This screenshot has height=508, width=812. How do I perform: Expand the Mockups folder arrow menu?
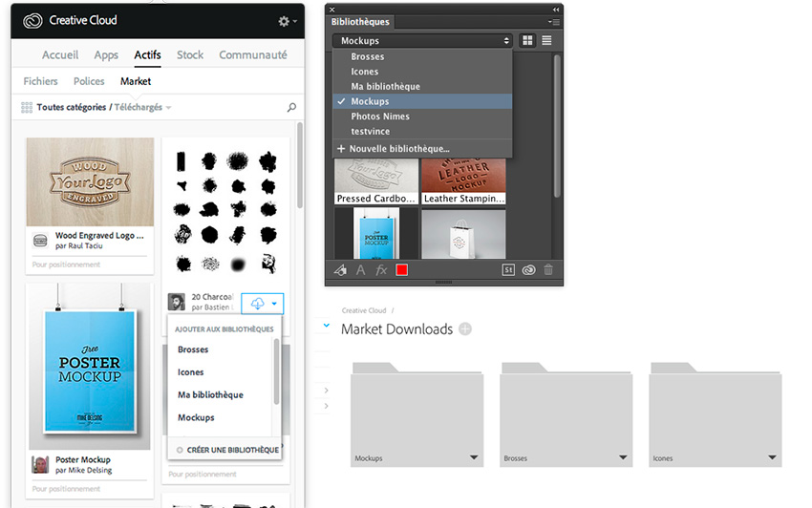coord(473,457)
